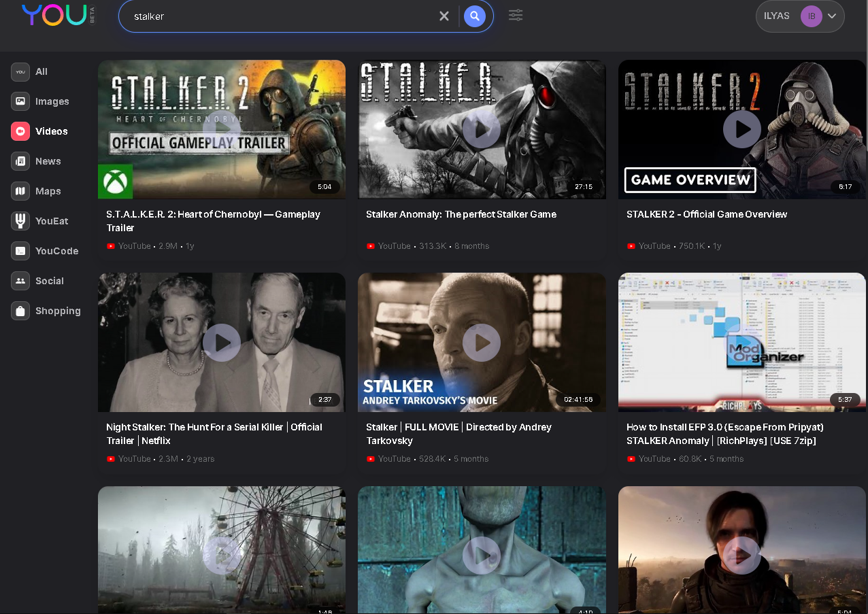Click the blue magnifier search button
This screenshot has height=614, width=868.
click(x=475, y=16)
